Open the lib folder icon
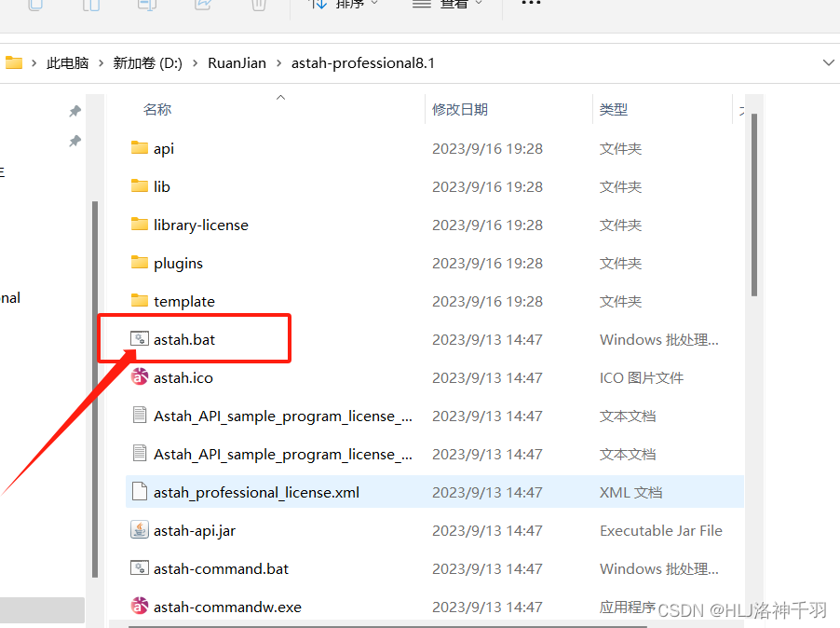Image resolution: width=840 pixels, height=628 pixels. [x=140, y=186]
